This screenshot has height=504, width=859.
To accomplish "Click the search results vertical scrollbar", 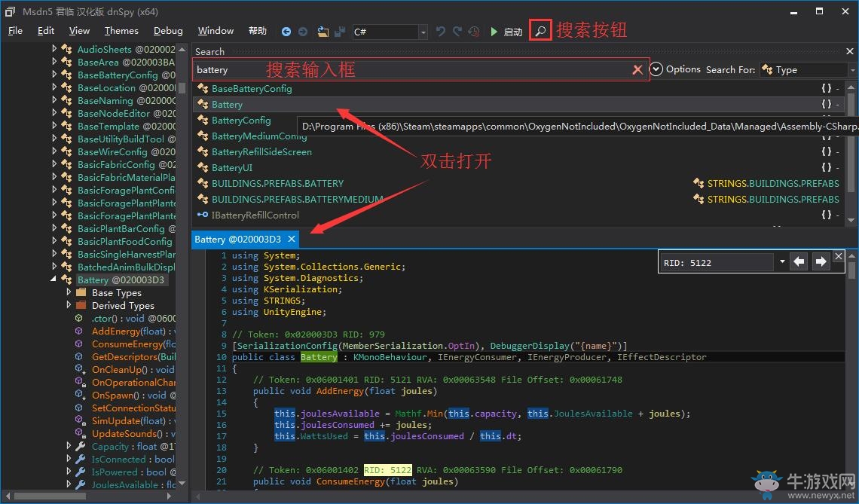I will 851,152.
